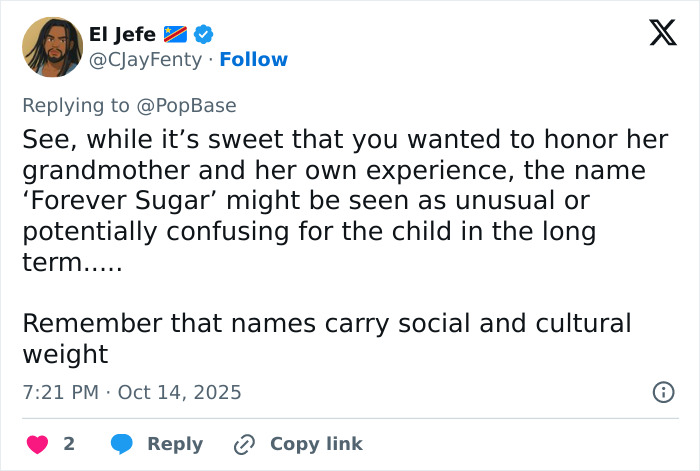Click the X logo in the corner
This screenshot has width=700, height=471.
tap(656, 34)
